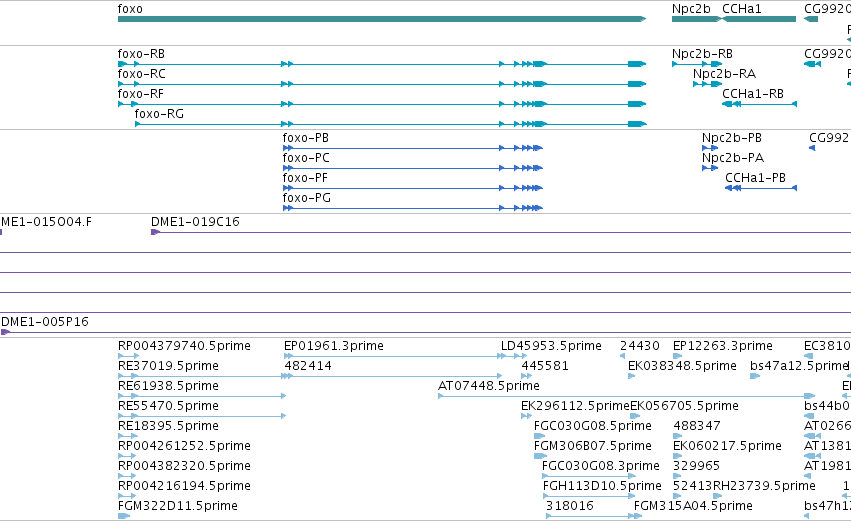851x521 pixels.
Task: Click the FGC030G08.5prime EST label
Action: tap(593, 426)
